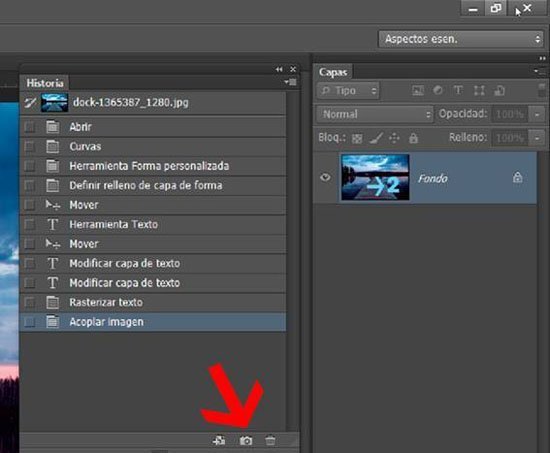Filter layers by type (T) layers icon
Image resolution: width=550 pixels, height=453 pixels.
tap(458, 91)
